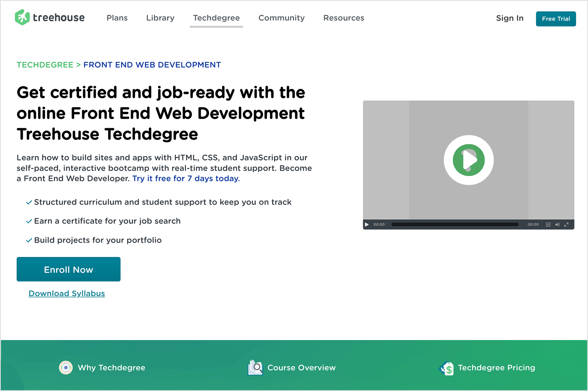Open the Community menu item
This screenshot has height=391, width=588.
(281, 18)
